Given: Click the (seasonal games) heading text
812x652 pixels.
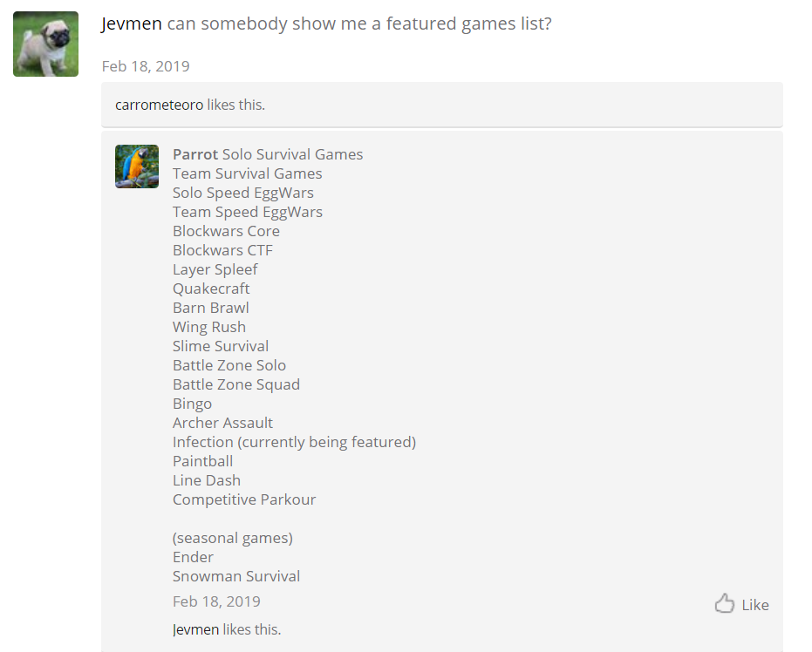Looking at the screenshot, I should click(x=233, y=538).
